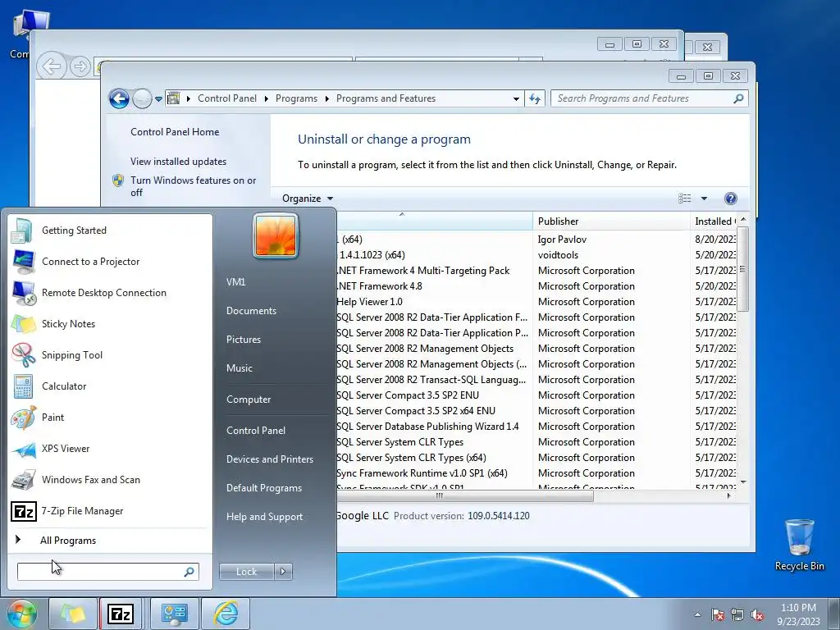Click the user account flower picture
This screenshot has width=840, height=630.
[276, 235]
